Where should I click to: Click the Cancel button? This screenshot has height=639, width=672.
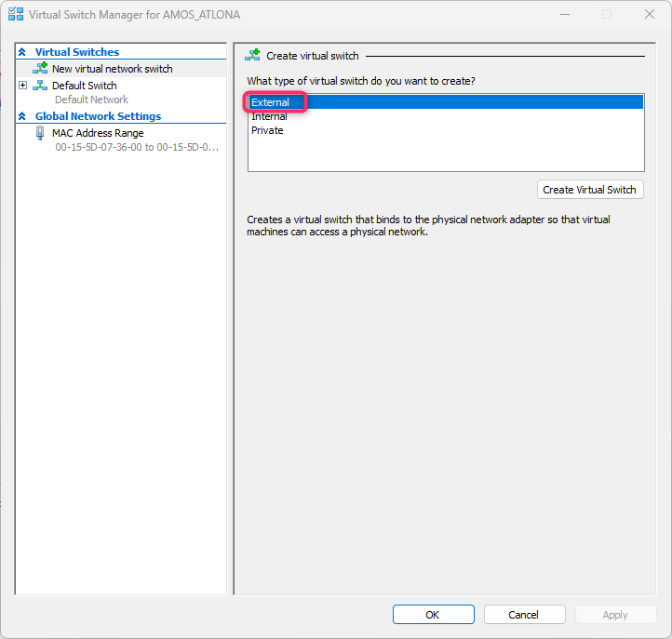click(524, 615)
